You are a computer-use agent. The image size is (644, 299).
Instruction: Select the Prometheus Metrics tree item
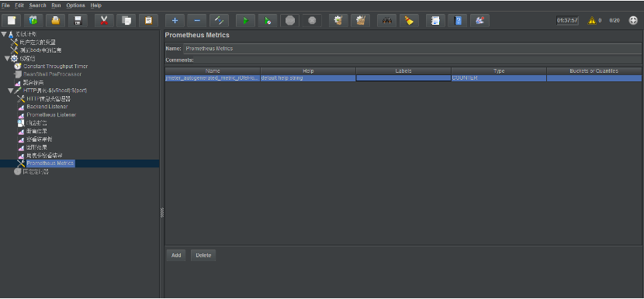(50, 163)
